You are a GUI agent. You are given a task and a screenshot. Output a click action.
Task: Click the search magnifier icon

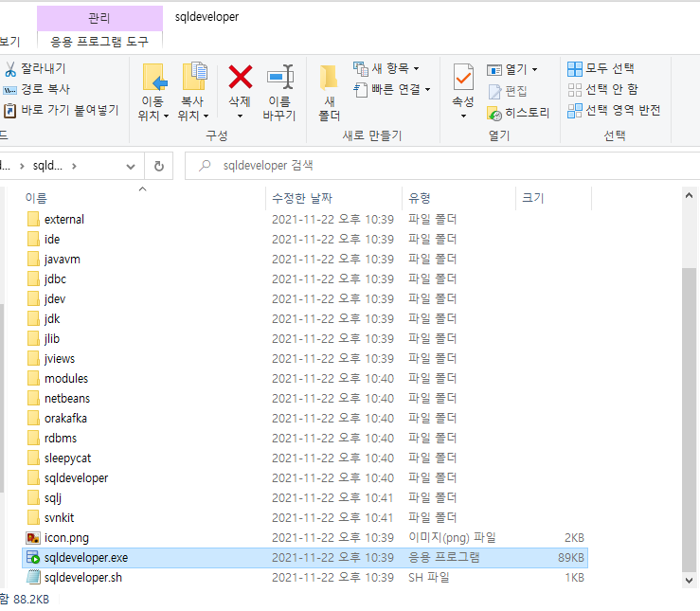coord(205,166)
